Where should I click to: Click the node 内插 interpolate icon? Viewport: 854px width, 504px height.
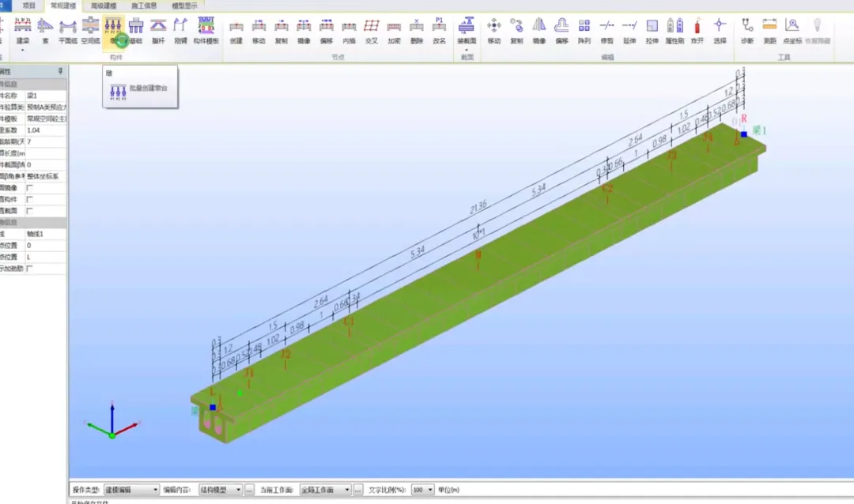coord(349,31)
